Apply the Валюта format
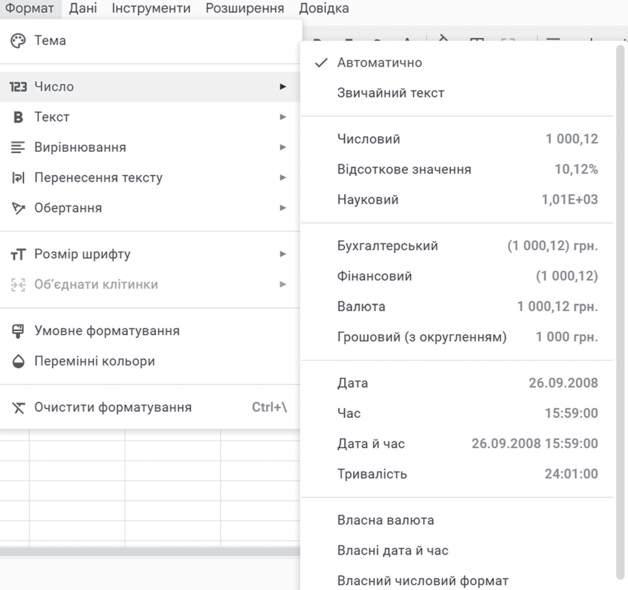The image size is (628, 590). click(457, 306)
